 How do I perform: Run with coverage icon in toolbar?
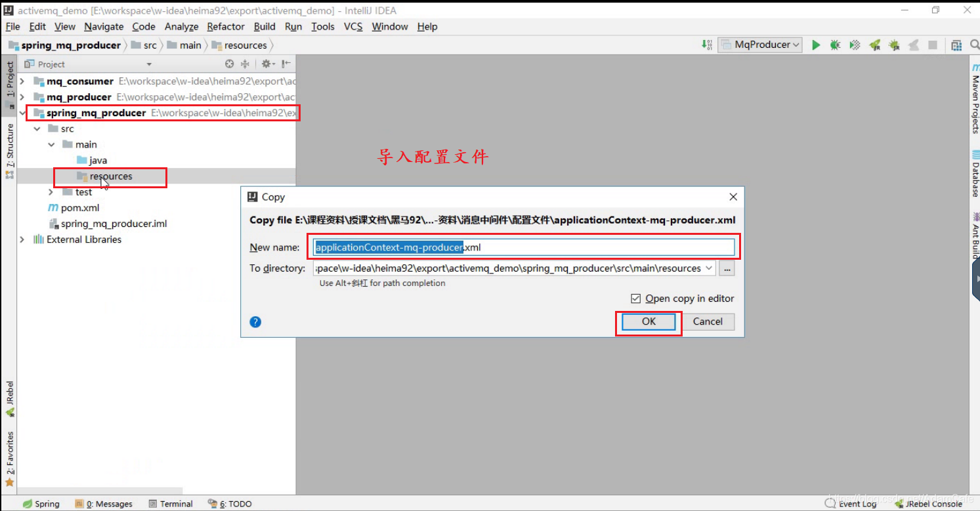click(855, 45)
